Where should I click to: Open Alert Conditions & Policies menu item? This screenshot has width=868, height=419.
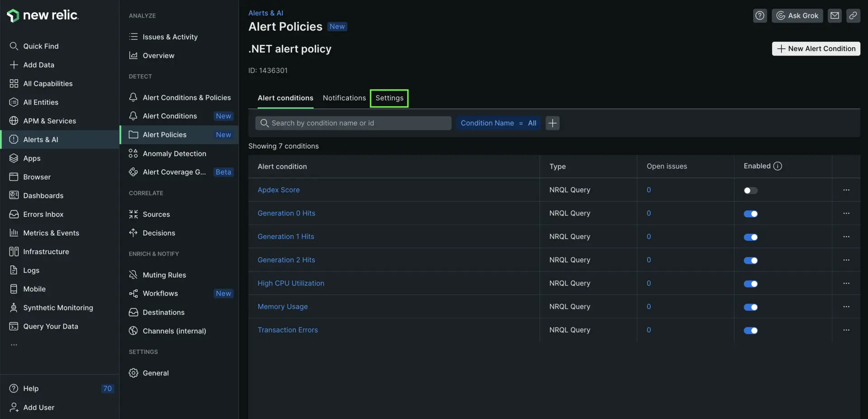(x=179, y=97)
